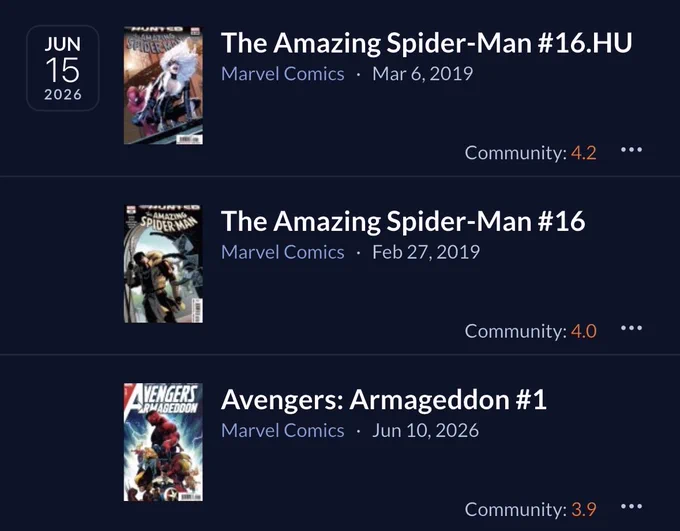Screen dimensions: 680x531
Task: Open Marvel Comics link under Avengers: Armageddon
Action: pyautogui.click(x=283, y=430)
